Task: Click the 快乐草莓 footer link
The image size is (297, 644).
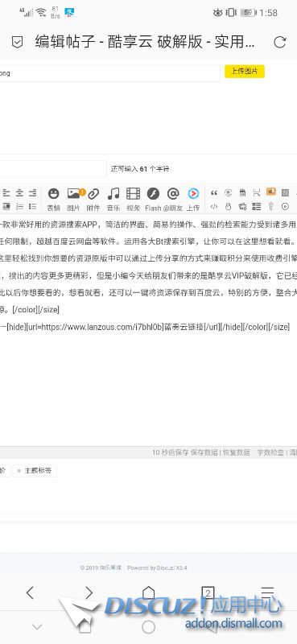Action: pos(110,568)
